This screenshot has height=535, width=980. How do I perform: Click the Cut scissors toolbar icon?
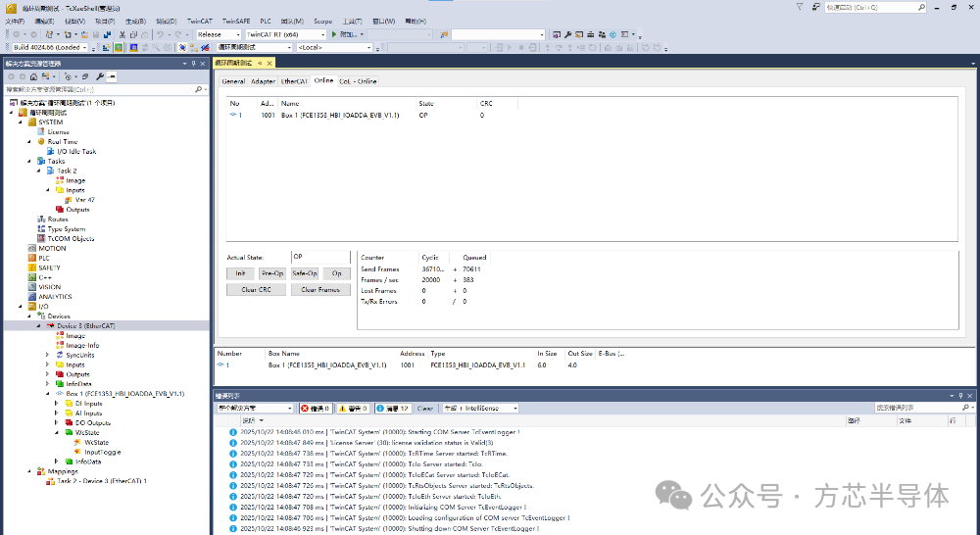[122, 34]
